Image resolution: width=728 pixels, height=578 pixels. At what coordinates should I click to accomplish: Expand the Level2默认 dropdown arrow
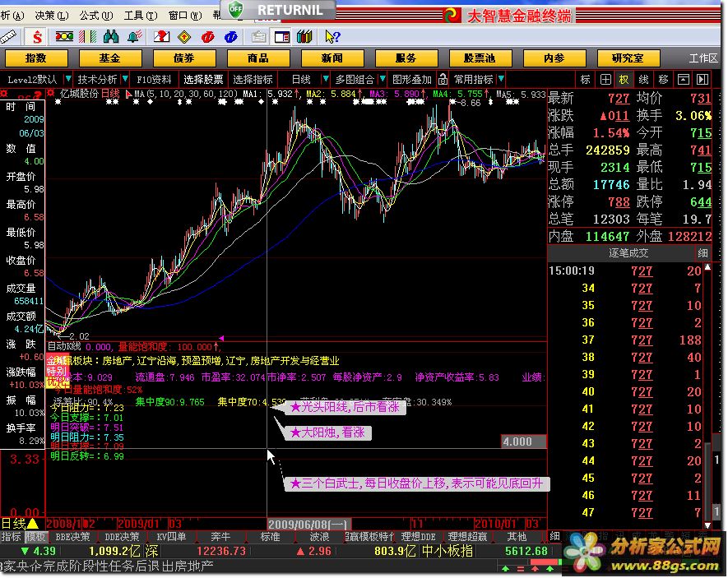click(x=68, y=79)
